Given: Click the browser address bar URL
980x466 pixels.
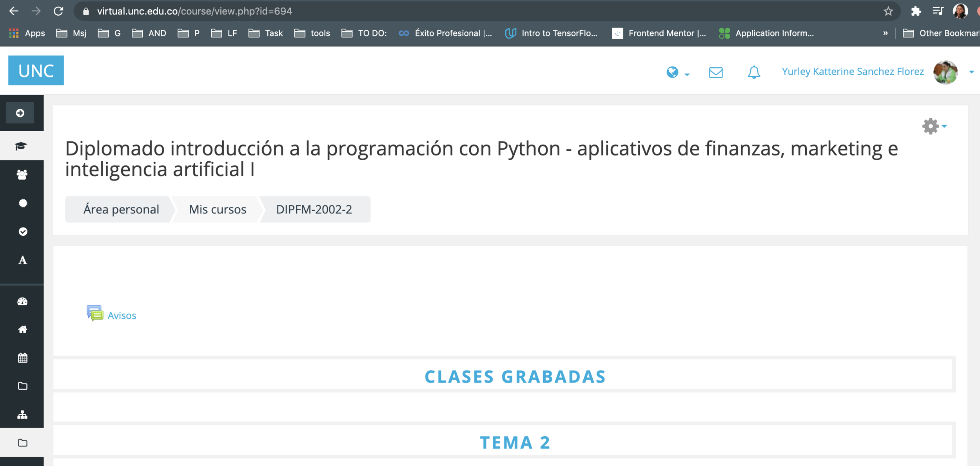Looking at the screenshot, I should point(194,11).
